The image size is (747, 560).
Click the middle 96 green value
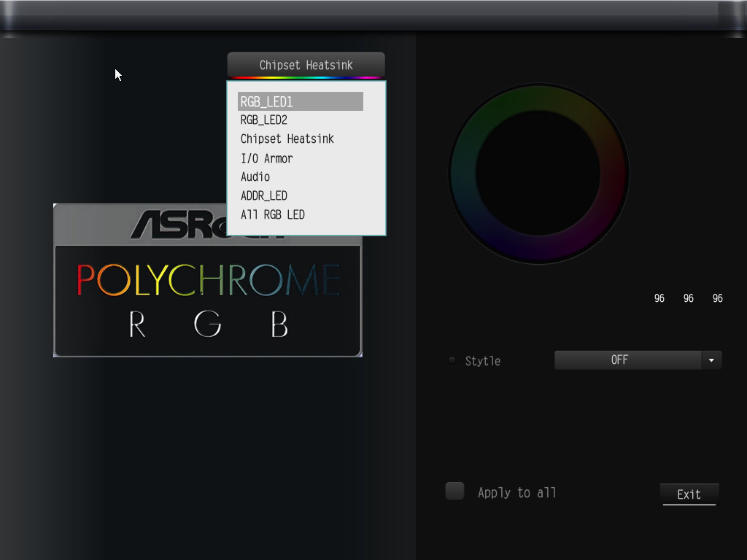point(689,298)
